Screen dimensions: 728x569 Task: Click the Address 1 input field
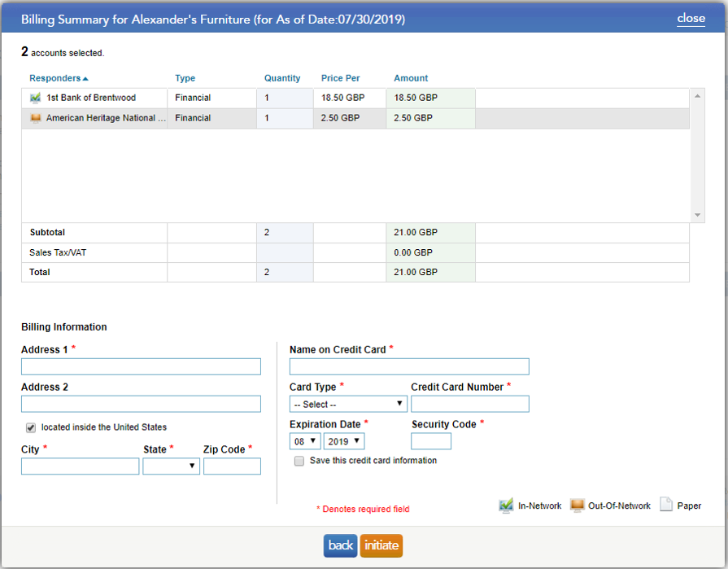point(140,366)
